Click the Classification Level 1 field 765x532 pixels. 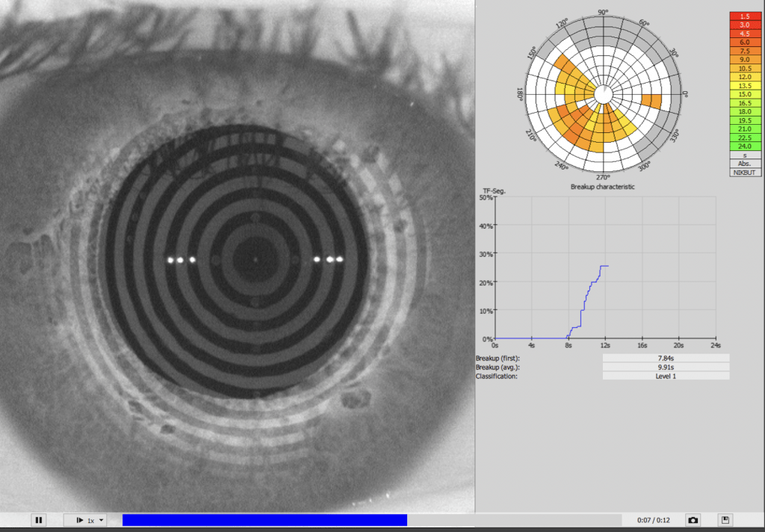pyautogui.click(x=664, y=377)
